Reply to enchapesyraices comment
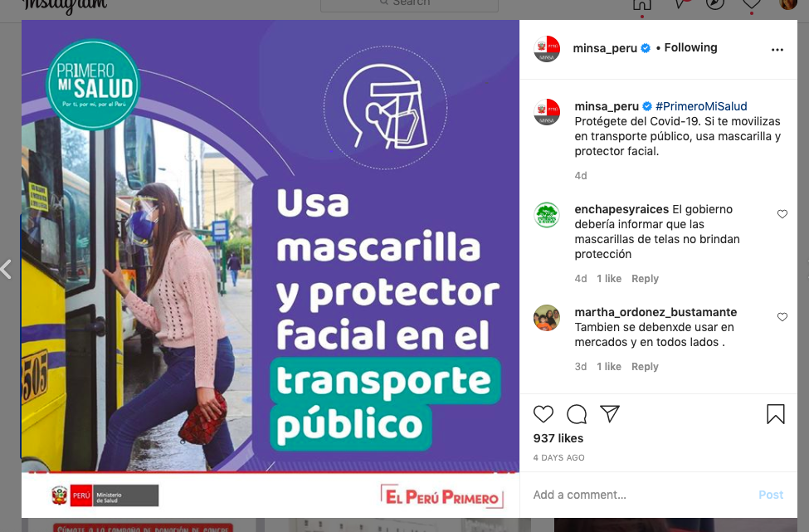The width and height of the screenshot is (809, 532). [645, 279]
